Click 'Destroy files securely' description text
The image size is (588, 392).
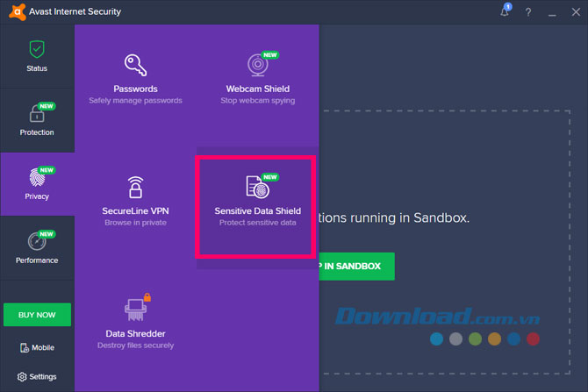click(x=135, y=346)
